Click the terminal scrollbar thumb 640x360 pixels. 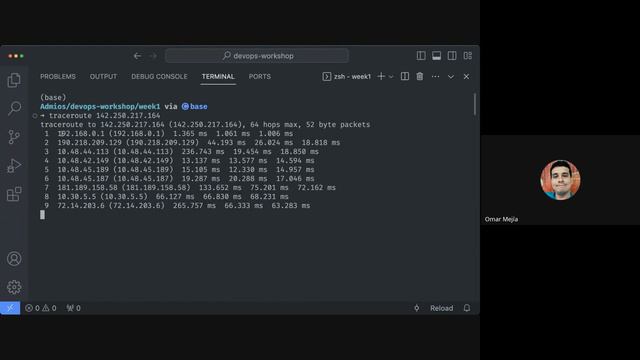475,104
